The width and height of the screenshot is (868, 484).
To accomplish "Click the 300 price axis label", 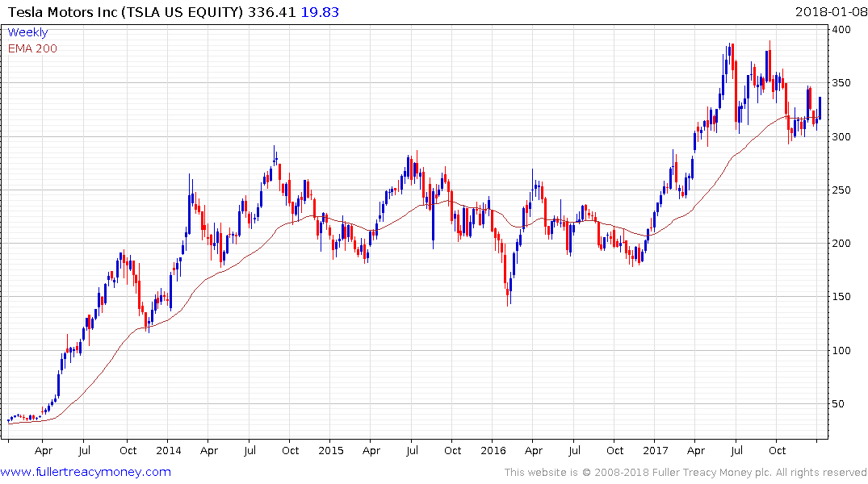I will (841, 136).
